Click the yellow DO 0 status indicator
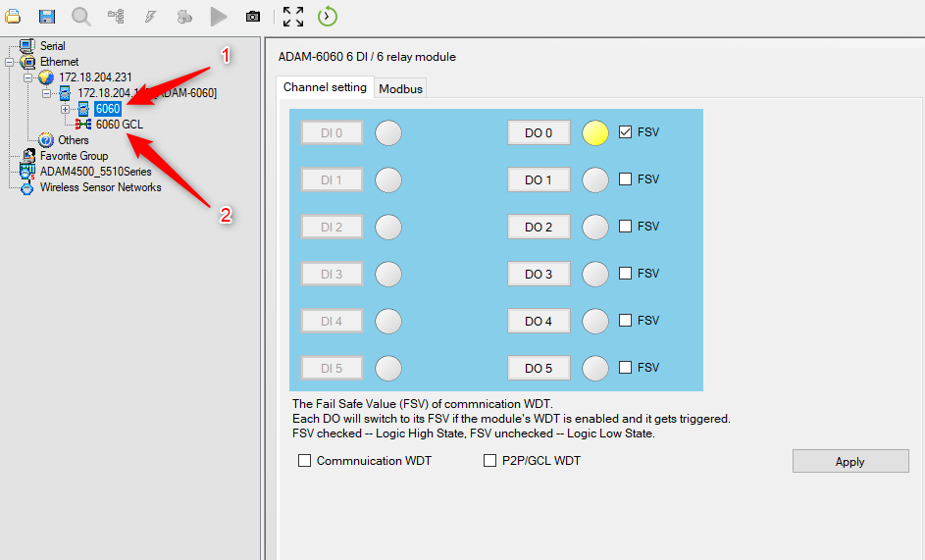 click(x=594, y=132)
